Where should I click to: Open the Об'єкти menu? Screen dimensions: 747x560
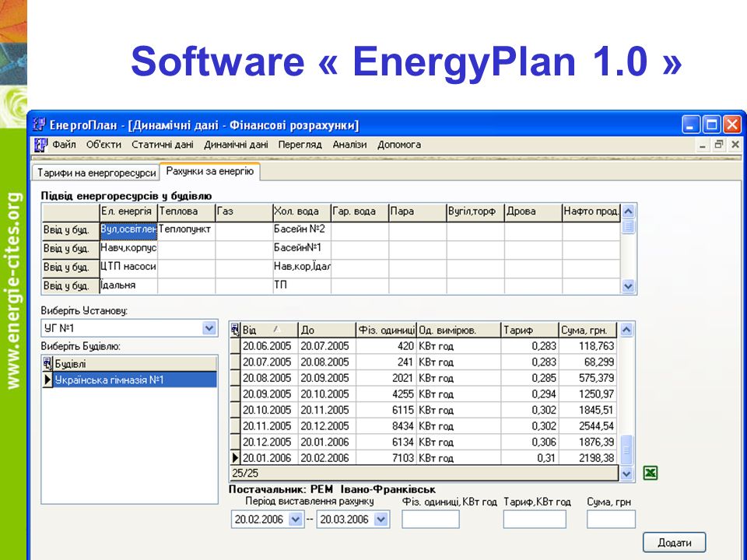[103, 145]
